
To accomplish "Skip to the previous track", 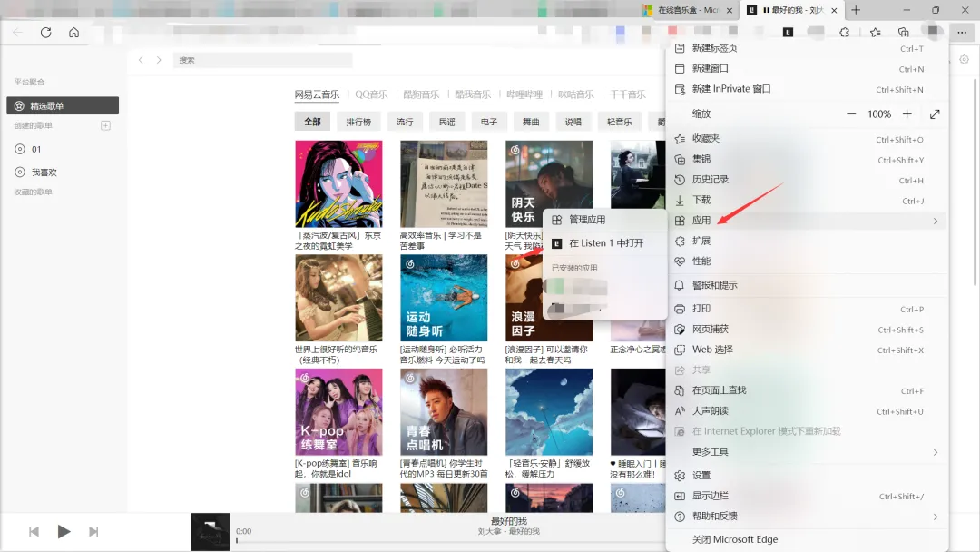I will pyautogui.click(x=34, y=531).
